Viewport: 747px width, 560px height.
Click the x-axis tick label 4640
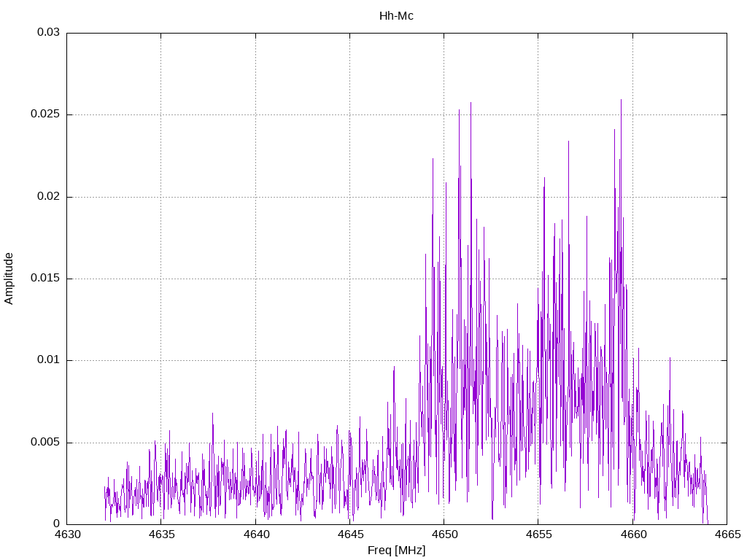click(256, 534)
